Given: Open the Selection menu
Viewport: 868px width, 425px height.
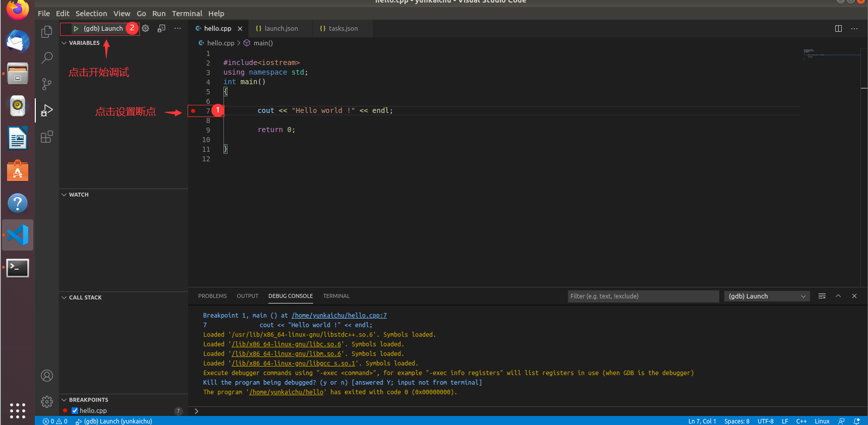Looking at the screenshot, I should pos(91,14).
